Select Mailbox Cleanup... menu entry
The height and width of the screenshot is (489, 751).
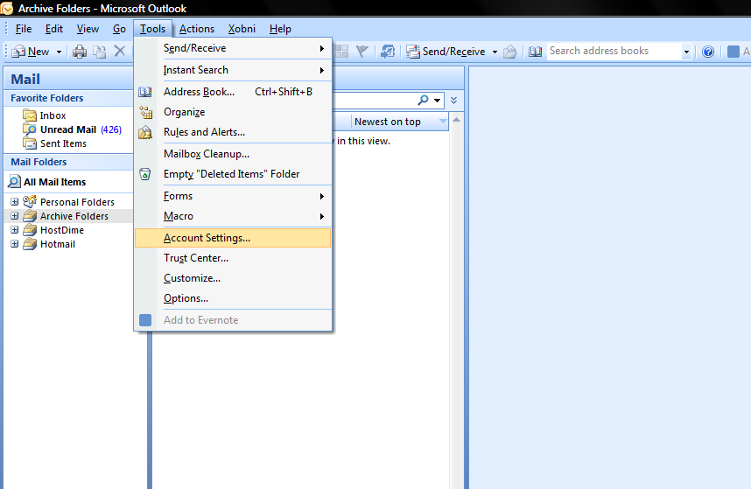233,154
